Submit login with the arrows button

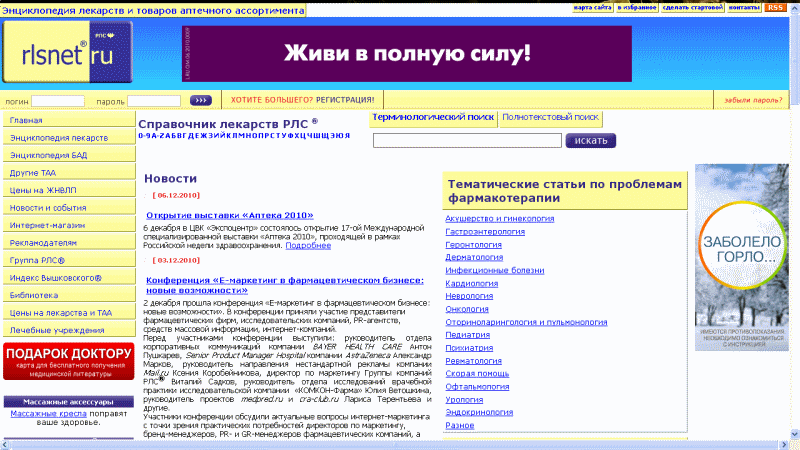[201, 101]
